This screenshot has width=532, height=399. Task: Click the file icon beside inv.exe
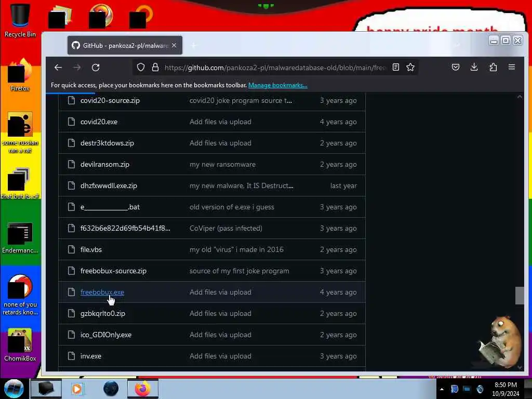(x=71, y=356)
